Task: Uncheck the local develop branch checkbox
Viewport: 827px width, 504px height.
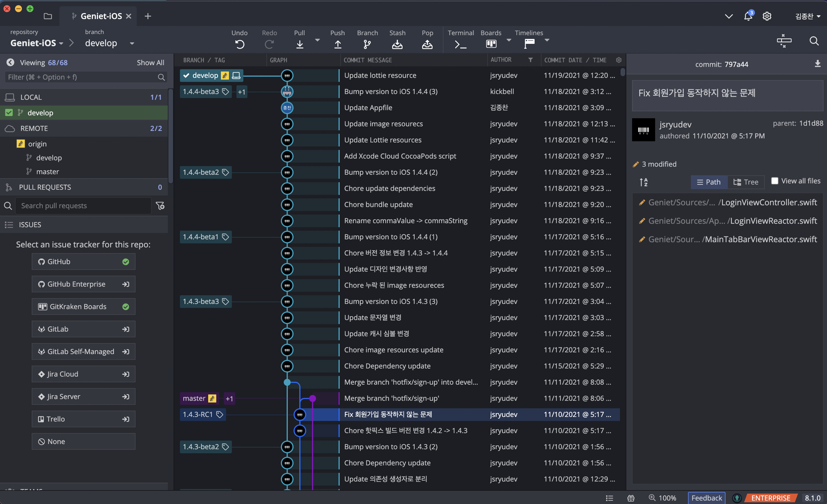Action: 9,113
